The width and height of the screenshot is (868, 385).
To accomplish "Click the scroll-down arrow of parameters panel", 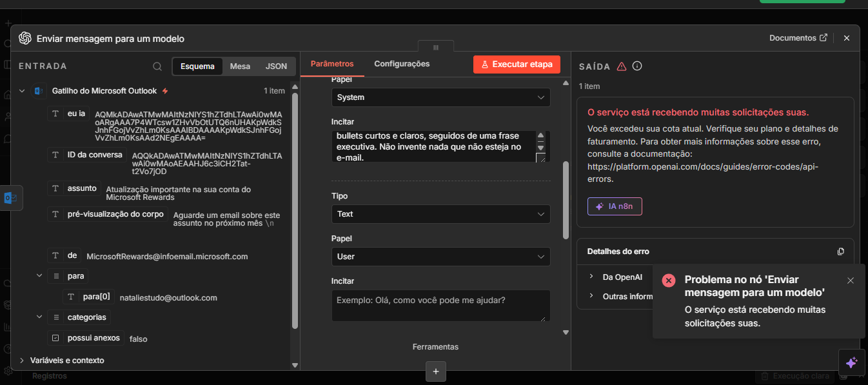I will (x=566, y=333).
